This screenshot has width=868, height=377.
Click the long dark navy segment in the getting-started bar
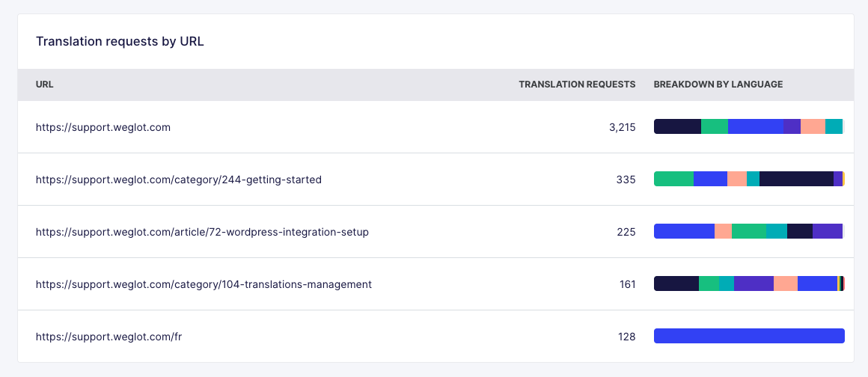(x=796, y=179)
